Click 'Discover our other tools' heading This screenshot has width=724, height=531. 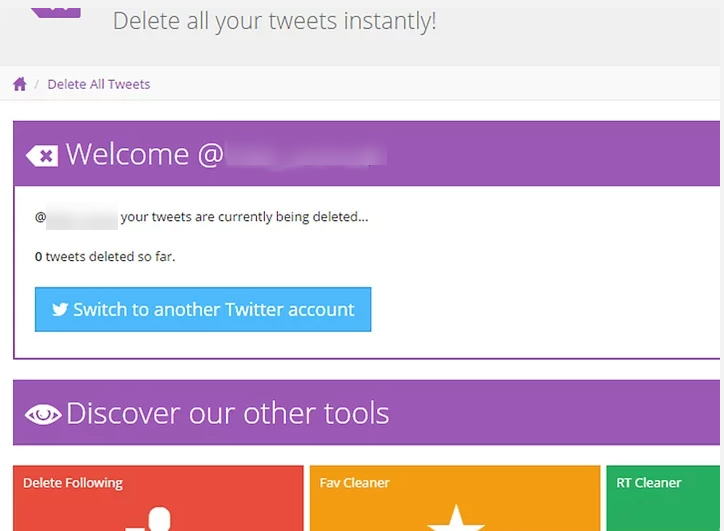tap(228, 413)
